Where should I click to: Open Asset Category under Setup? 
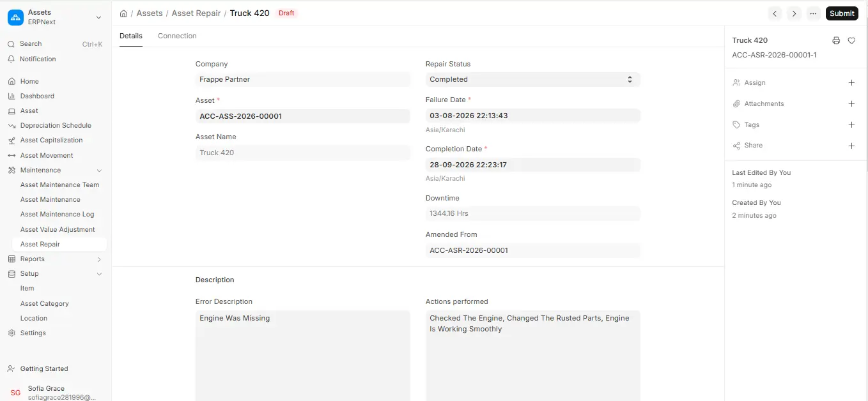(x=45, y=303)
